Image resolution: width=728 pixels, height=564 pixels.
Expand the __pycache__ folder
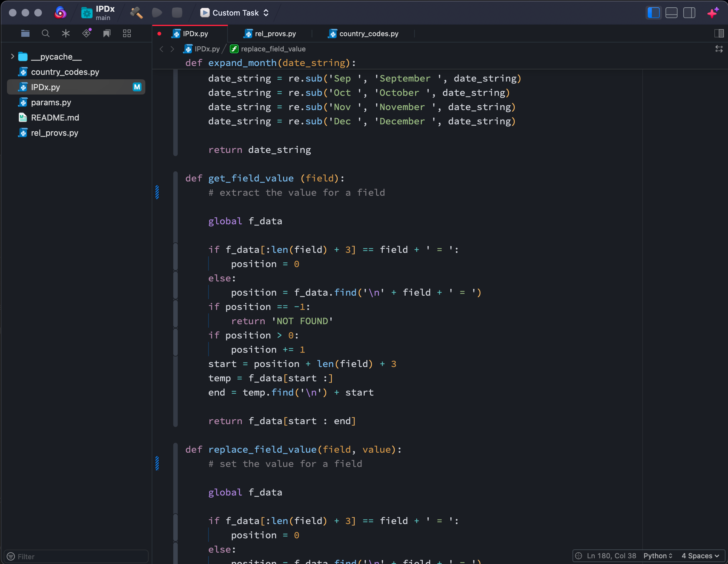12,56
